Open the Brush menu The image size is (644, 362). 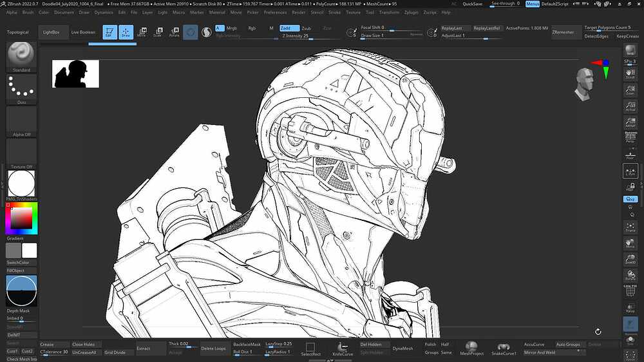click(28, 12)
